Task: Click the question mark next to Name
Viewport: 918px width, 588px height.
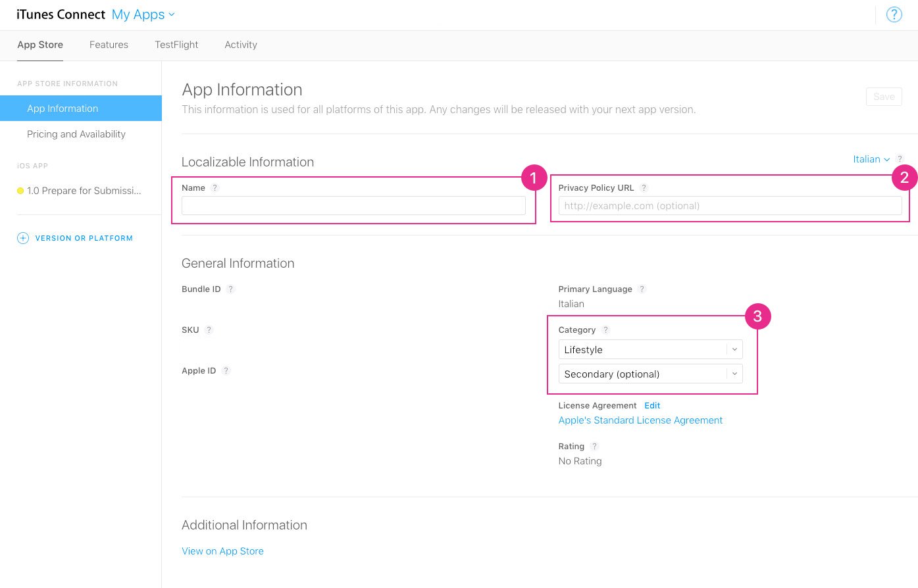Action: click(x=215, y=188)
